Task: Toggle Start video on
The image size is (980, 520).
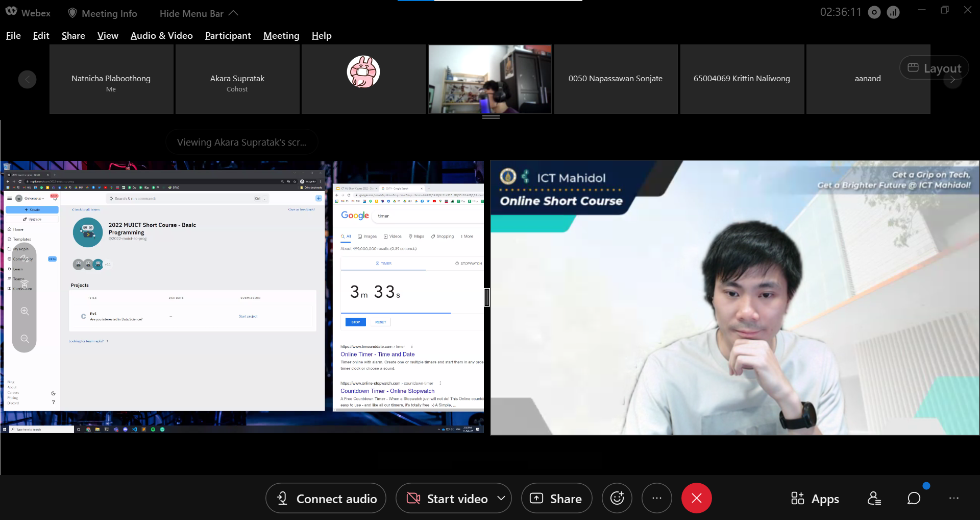Action: tap(447, 499)
